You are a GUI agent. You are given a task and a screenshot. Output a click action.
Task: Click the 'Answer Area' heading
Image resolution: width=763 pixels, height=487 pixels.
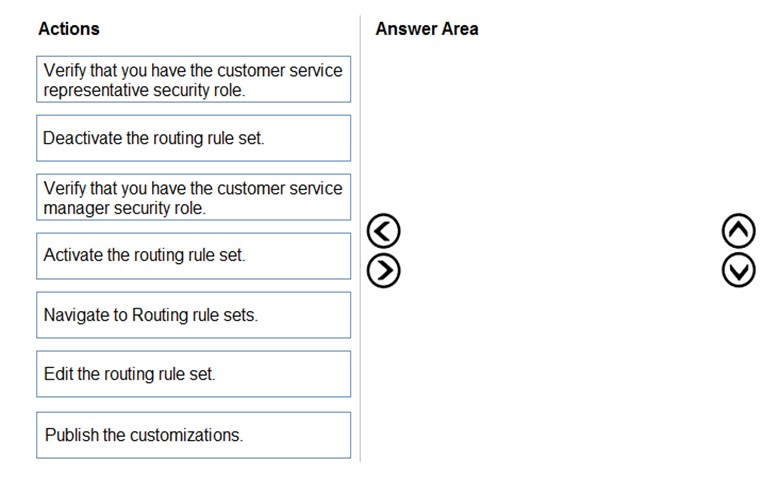427,29
